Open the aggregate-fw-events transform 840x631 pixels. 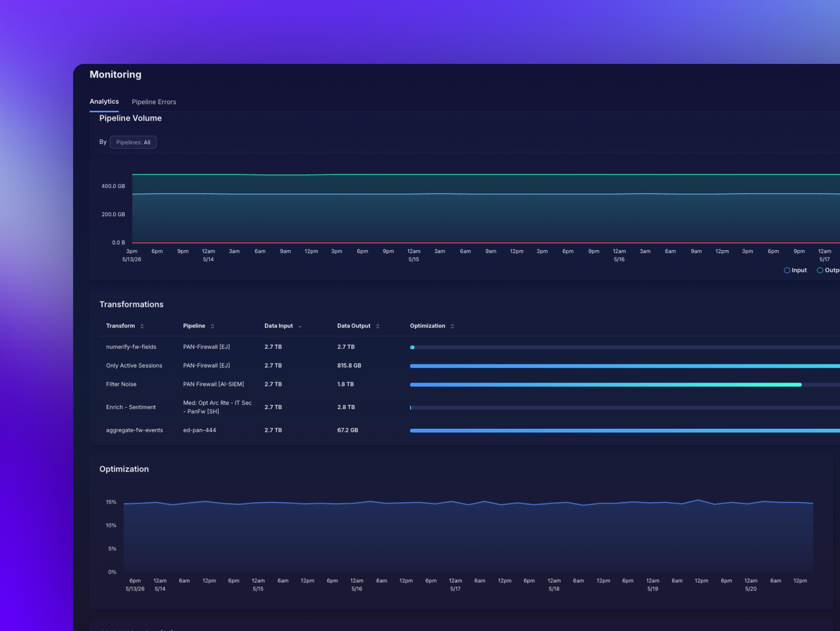point(135,430)
